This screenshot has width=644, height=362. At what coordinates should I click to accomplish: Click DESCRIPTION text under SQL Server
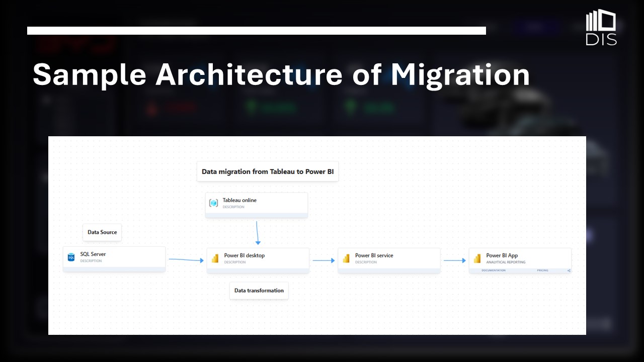[91, 261]
